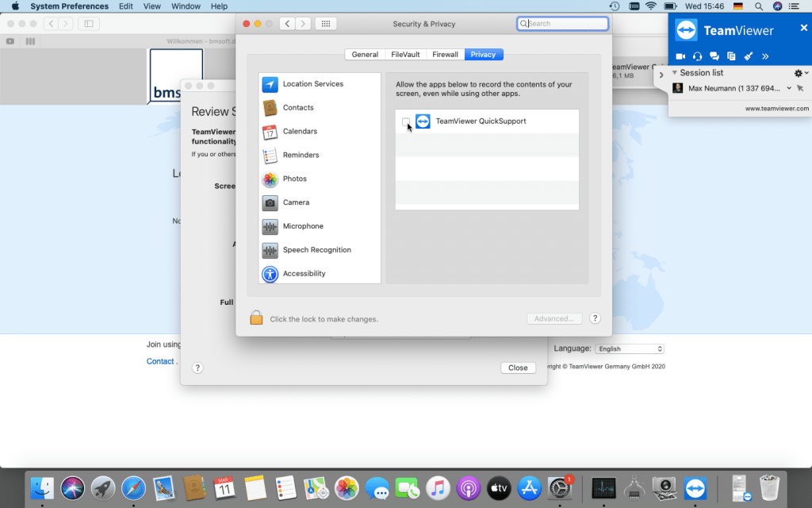The width and height of the screenshot is (812, 508).
Task: Expand Max Neumann session options
Action: [x=789, y=88]
